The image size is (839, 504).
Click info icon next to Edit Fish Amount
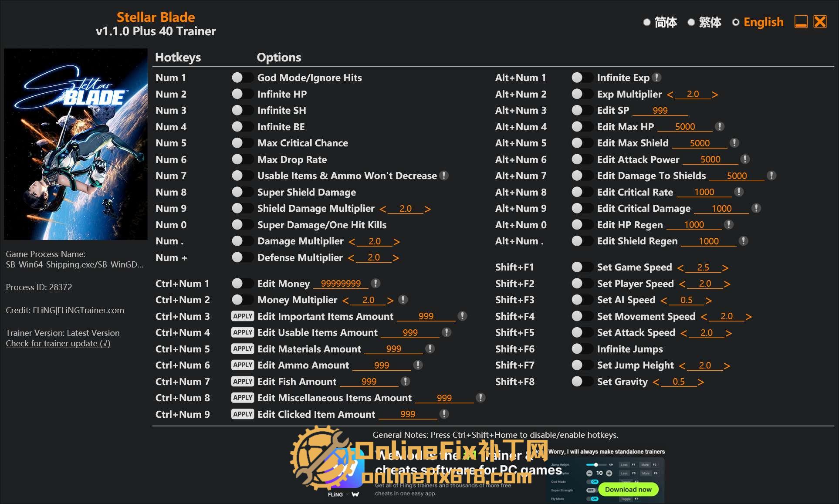406,382
